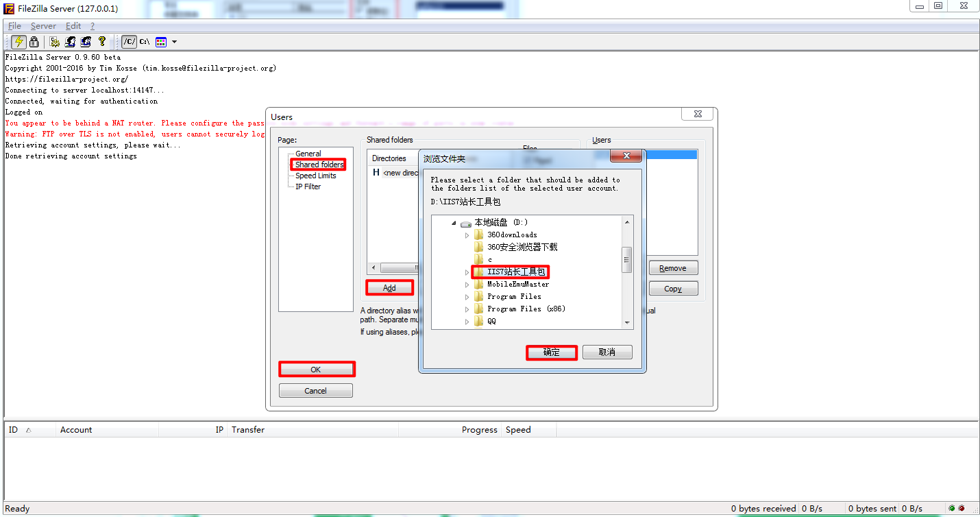Collapse 本地磁盘 (D:) tree node
980x517 pixels.
point(454,222)
